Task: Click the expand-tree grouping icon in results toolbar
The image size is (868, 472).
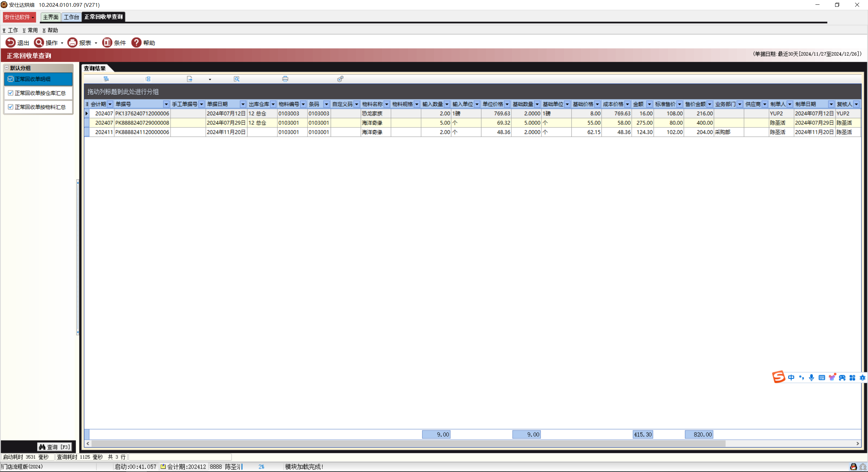Action: 106,79
